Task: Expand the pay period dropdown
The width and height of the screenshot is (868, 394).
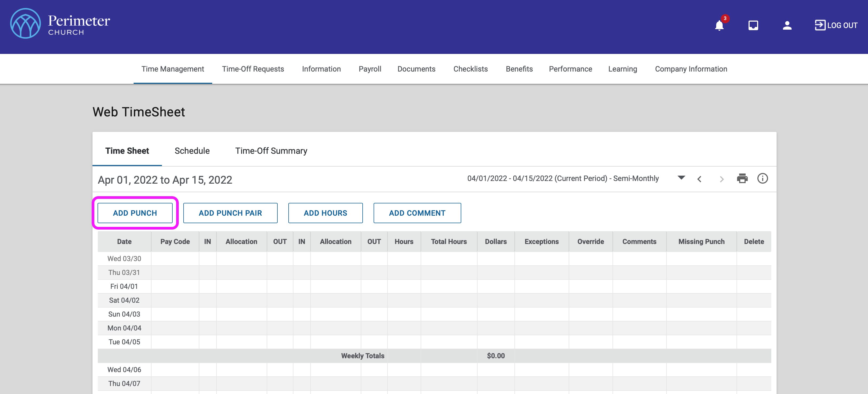Action: point(681,178)
